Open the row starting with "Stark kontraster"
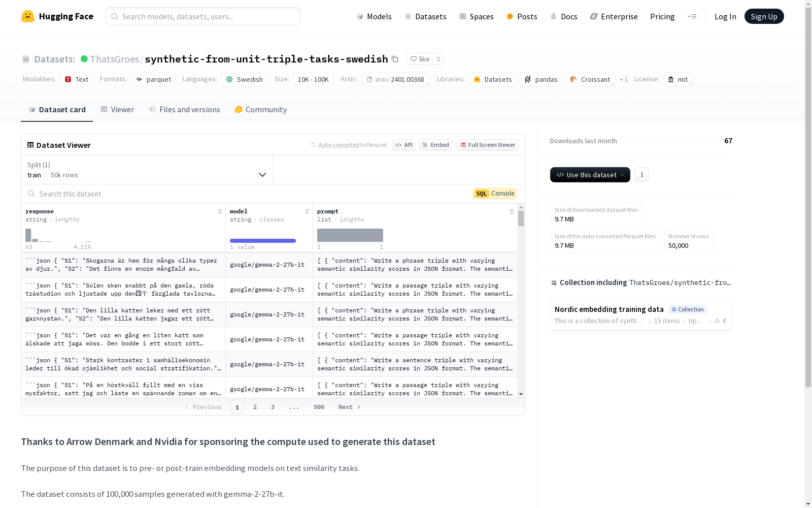This screenshot has height=508, width=812. 269,364
